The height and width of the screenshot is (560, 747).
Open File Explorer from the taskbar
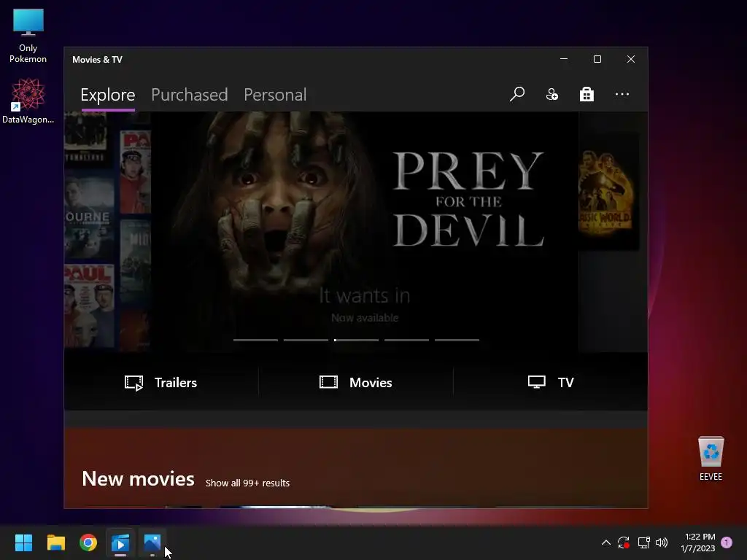[x=55, y=542]
